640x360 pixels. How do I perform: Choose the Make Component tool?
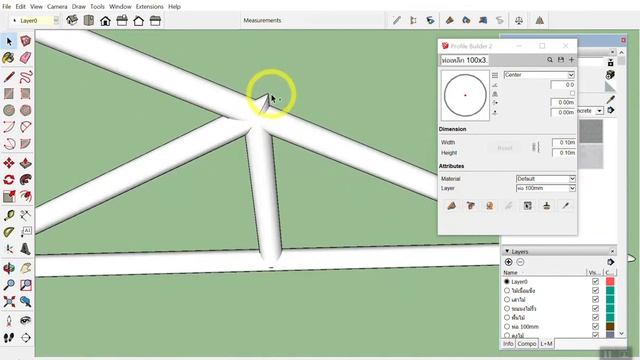pos(26,41)
